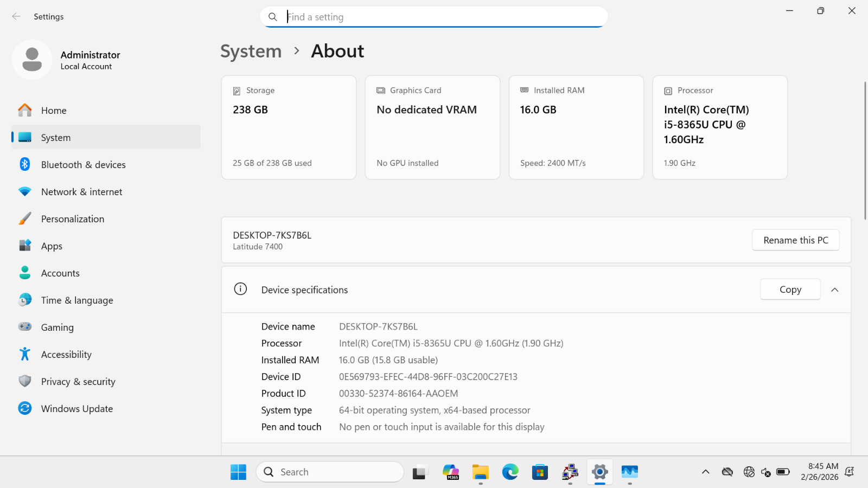
Task: Click the Device specifications info icon
Action: tap(240, 289)
